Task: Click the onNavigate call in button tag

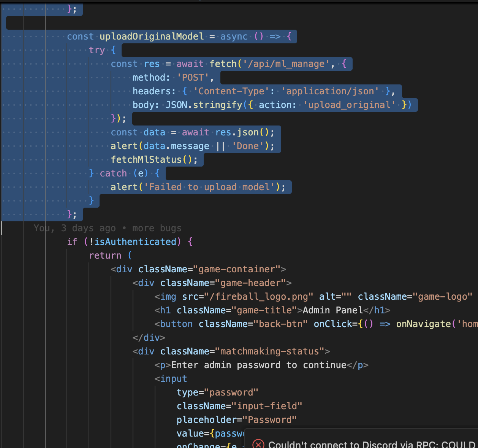Action: click(x=423, y=324)
